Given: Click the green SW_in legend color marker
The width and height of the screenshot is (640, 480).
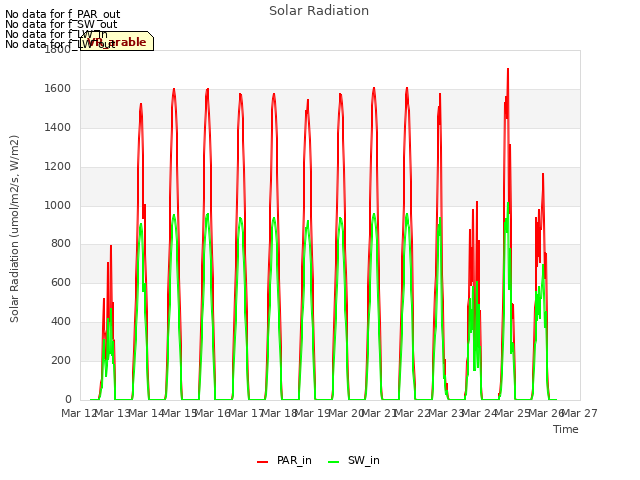Looking at the screenshot, I should (x=333, y=462).
